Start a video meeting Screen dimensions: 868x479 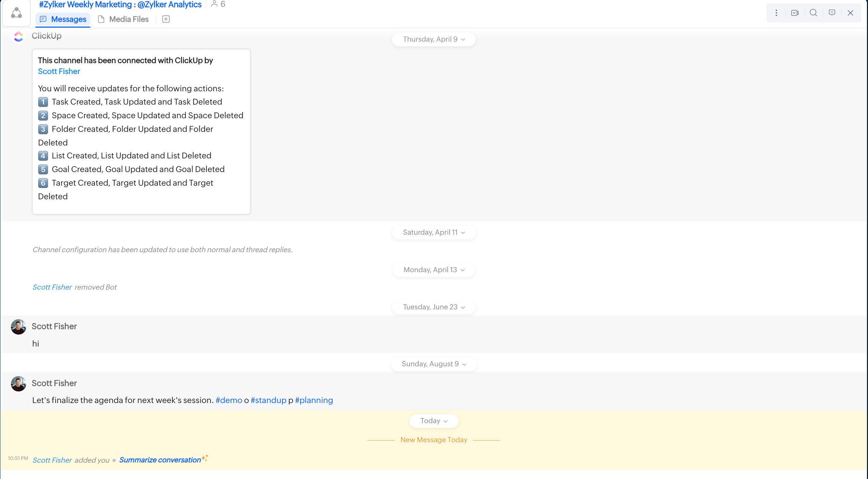click(795, 13)
